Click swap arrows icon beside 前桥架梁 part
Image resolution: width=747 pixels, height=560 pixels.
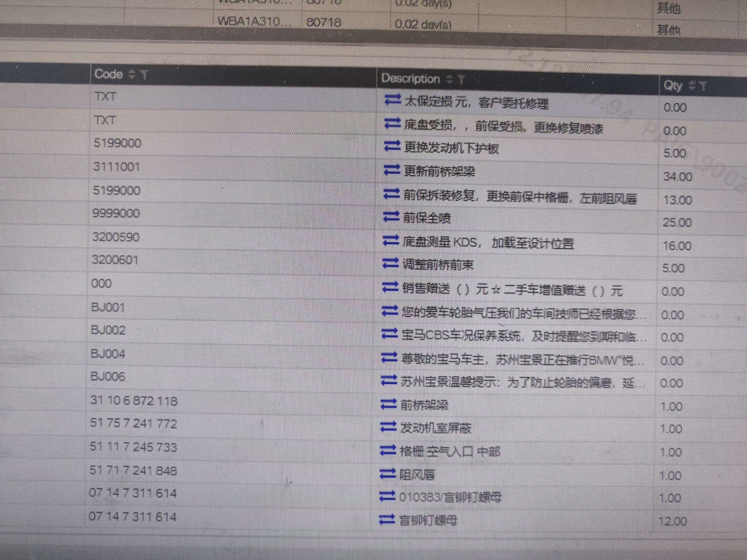[389, 403]
